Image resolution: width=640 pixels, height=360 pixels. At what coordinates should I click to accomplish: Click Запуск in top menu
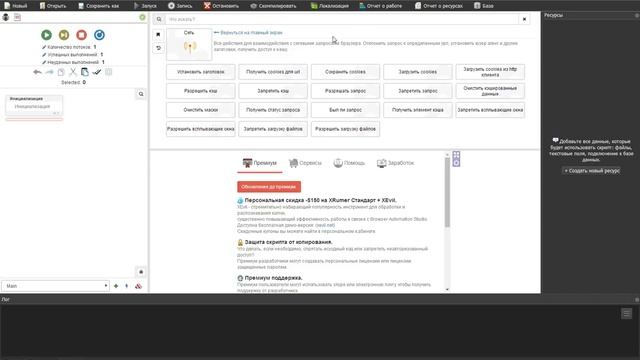click(145, 6)
